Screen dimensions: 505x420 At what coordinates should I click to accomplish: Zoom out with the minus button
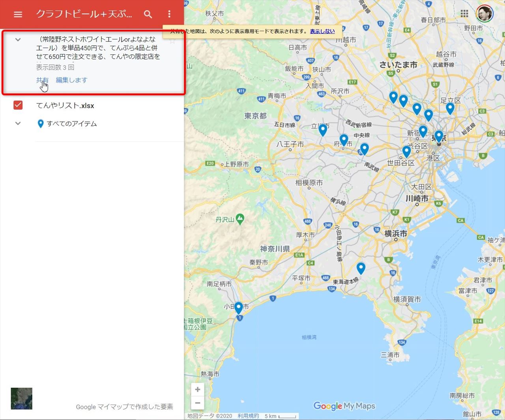[x=198, y=403]
